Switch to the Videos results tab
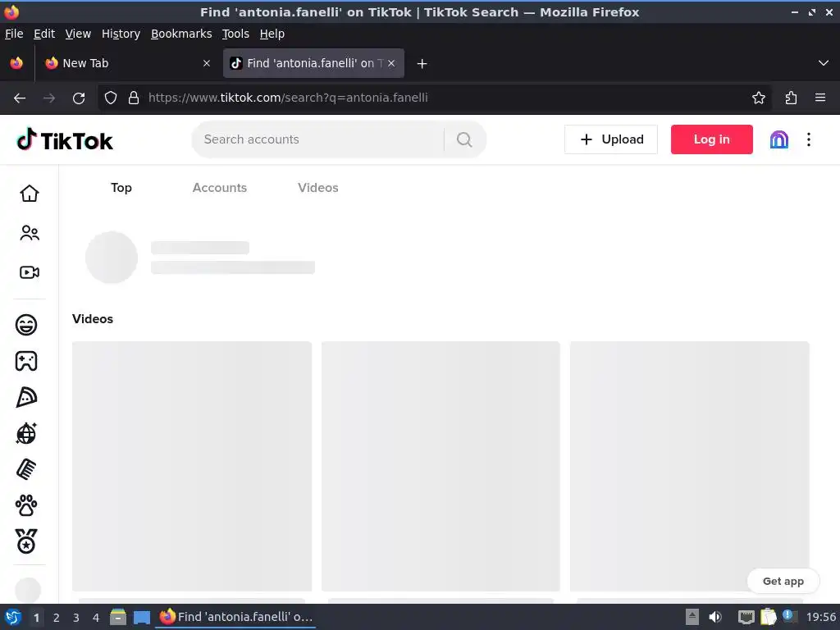 [x=318, y=188]
